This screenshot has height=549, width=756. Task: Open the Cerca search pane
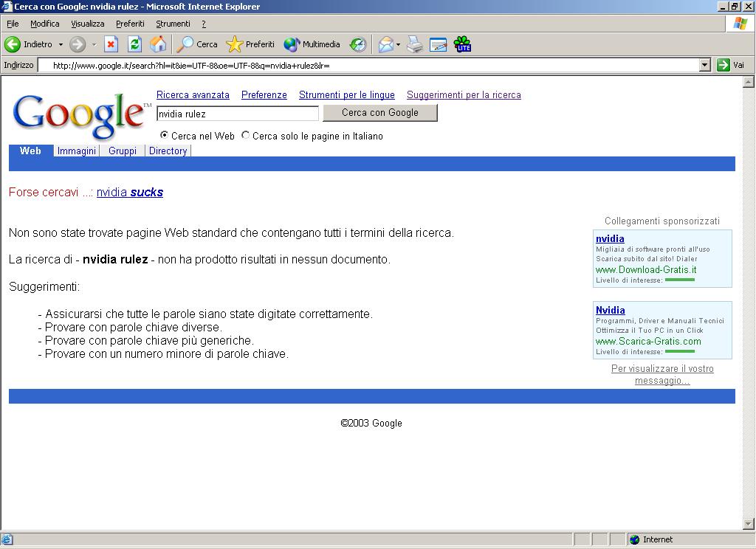click(x=198, y=44)
